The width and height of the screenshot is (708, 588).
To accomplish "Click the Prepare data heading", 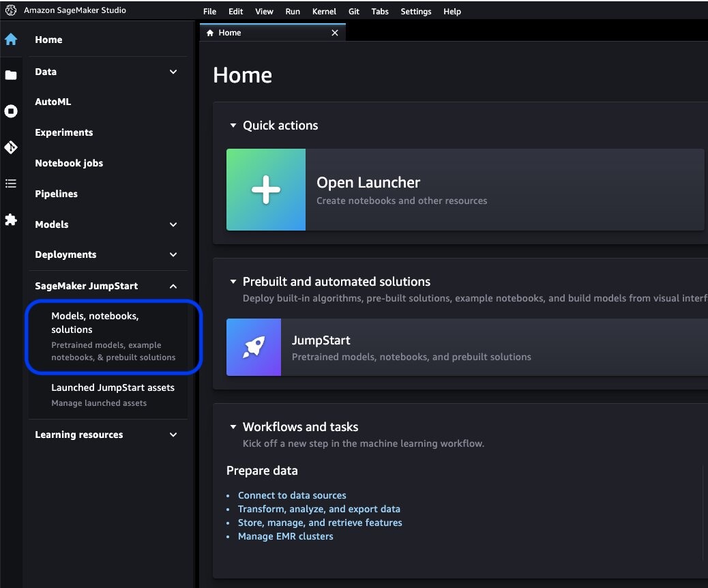I will 262,471.
